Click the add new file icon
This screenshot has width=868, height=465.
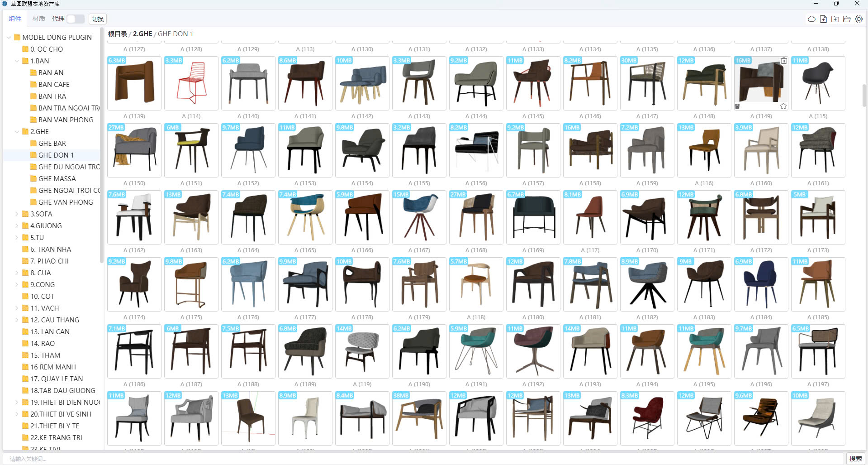pos(823,19)
